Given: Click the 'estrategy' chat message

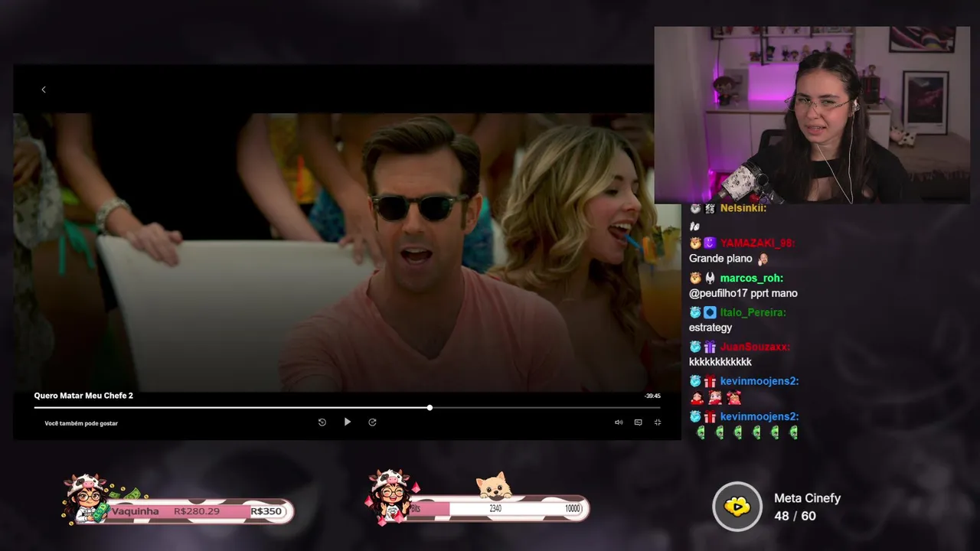Looking at the screenshot, I should tap(710, 328).
